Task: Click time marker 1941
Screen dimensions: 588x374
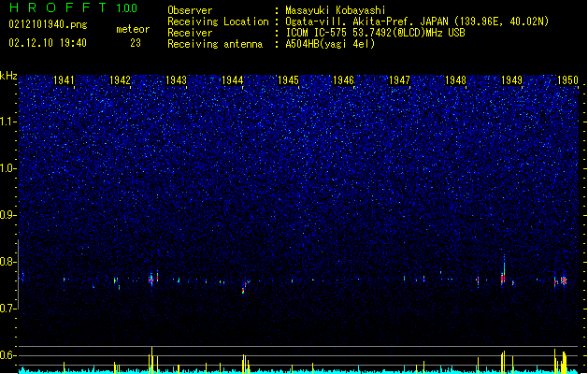Action: pyautogui.click(x=64, y=80)
